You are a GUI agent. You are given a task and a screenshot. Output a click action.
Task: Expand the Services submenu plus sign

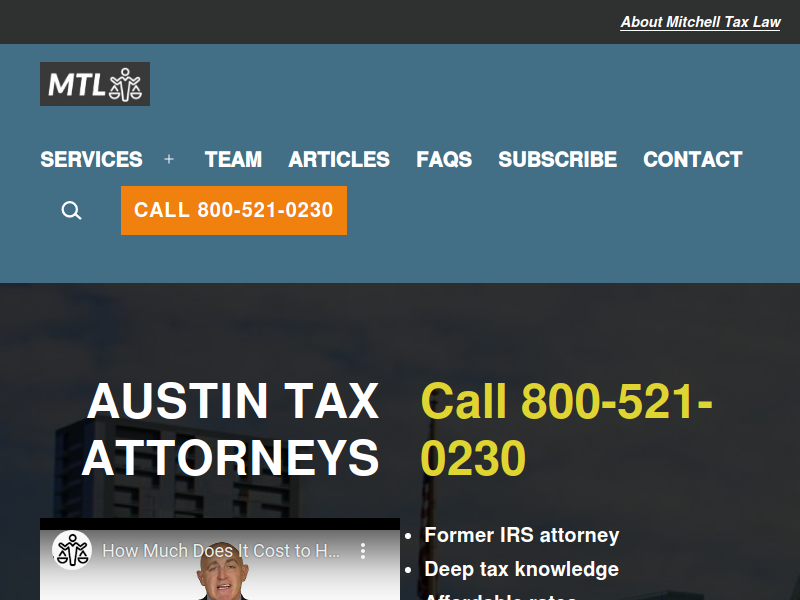coord(169,160)
